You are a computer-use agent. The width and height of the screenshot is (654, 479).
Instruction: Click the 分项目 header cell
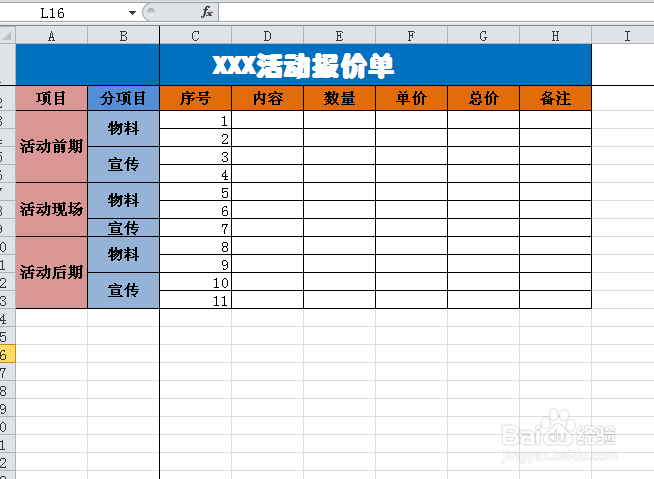[123, 98]
